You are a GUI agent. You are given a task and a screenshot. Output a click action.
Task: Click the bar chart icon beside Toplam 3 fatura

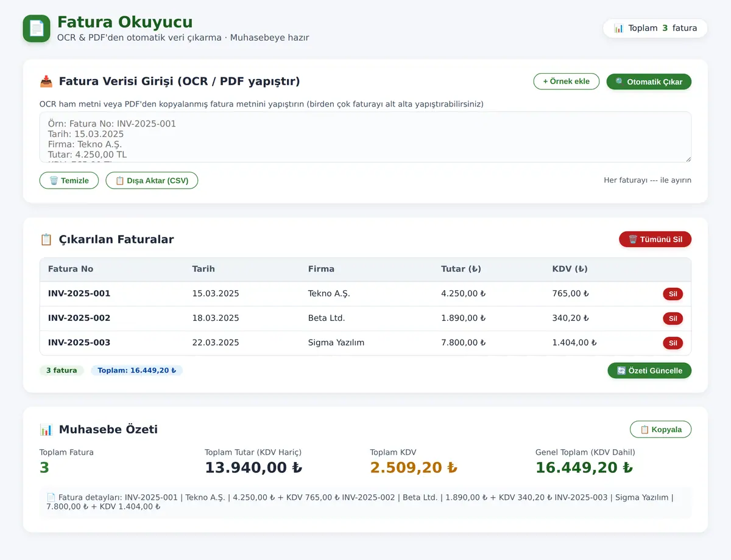pos(619,28)
